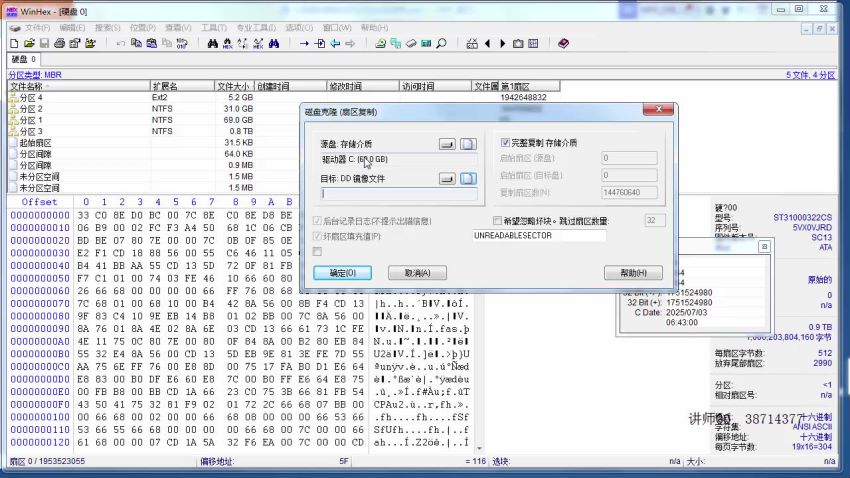
Task: Click the gray Forward navigation arrow
Action: click(350, 43)
